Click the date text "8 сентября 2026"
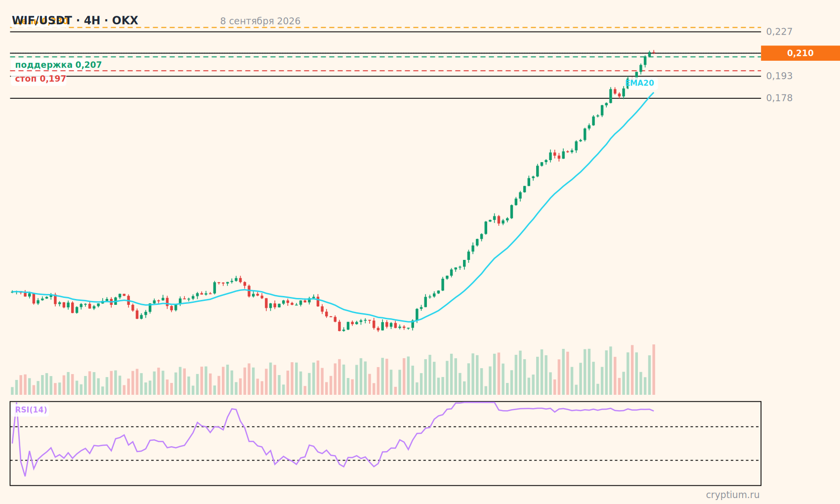Viewport: 840px width, 504px height. [x=260, y=21]
